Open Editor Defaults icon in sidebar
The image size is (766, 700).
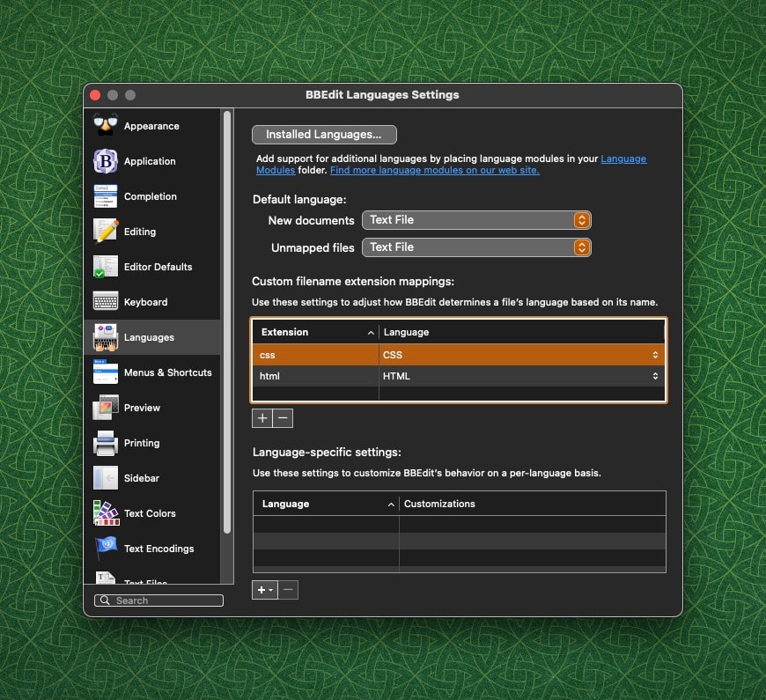(106, 267)
